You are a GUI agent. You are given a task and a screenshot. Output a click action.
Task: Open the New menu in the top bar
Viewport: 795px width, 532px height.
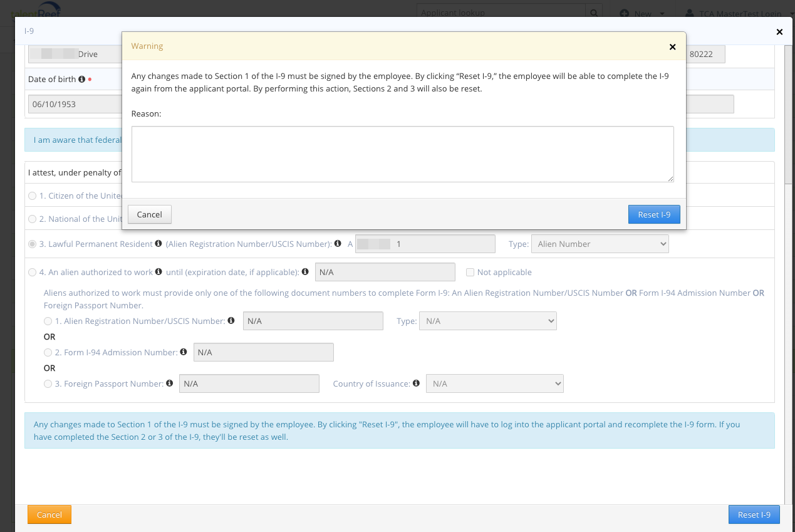(x=642, y=13)
